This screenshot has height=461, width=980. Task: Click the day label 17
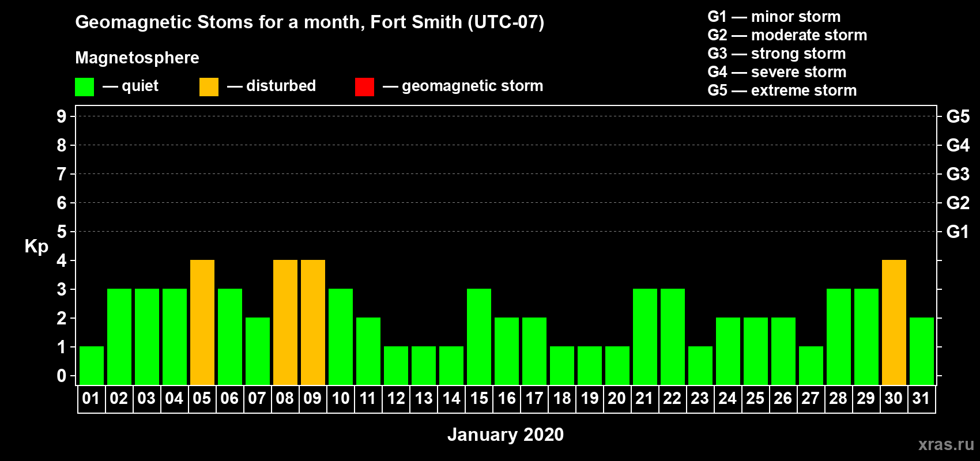click(534, 399)
